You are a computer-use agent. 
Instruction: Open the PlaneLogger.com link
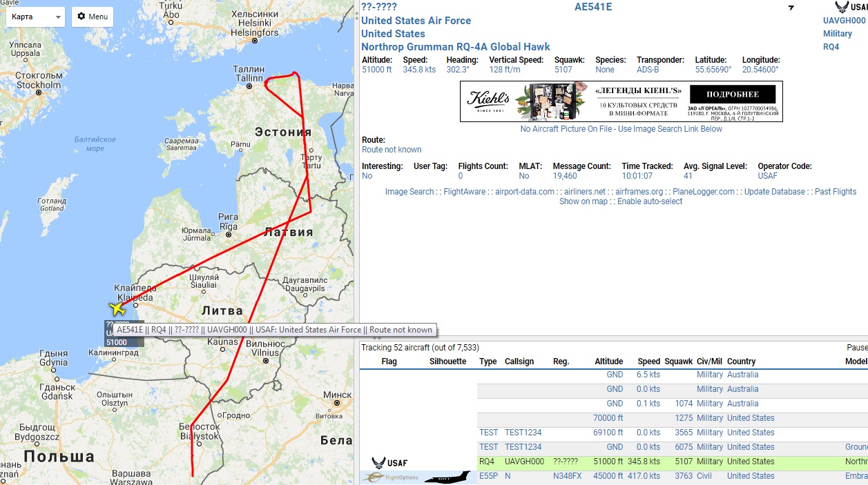704,192
